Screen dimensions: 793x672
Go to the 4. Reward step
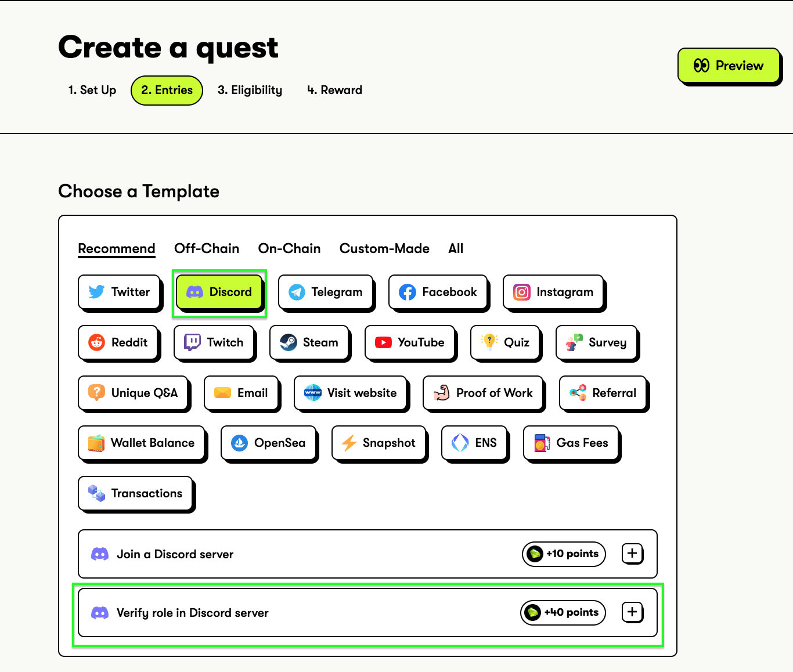click(x=334, y=90)
